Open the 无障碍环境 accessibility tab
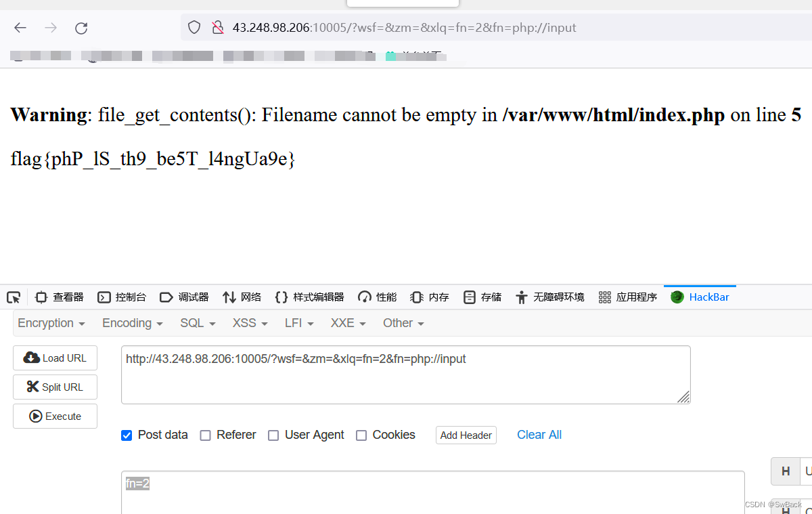The height and width of the screenshot is (514, 812). 549,297
